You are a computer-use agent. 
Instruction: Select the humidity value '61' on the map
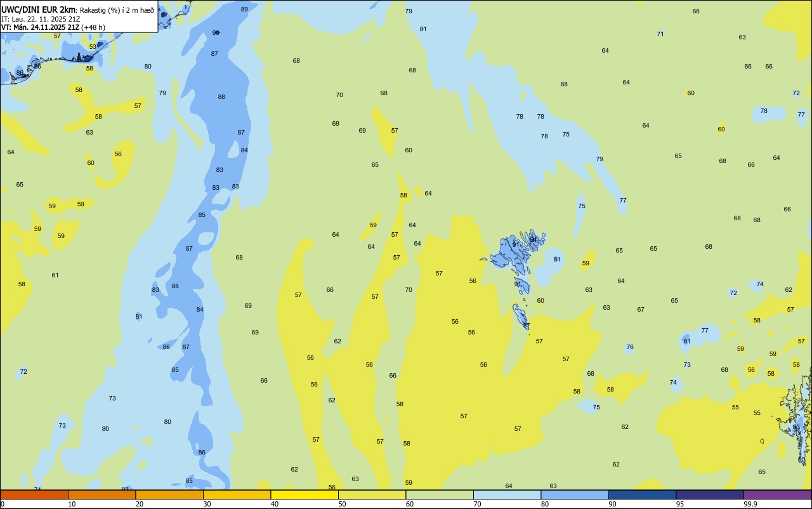[55, 275]
